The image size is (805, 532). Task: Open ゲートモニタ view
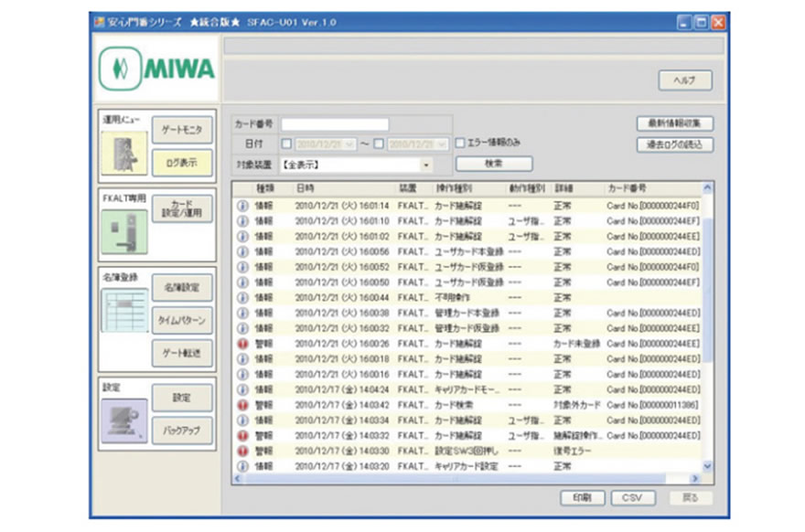(x=182, y=130)
